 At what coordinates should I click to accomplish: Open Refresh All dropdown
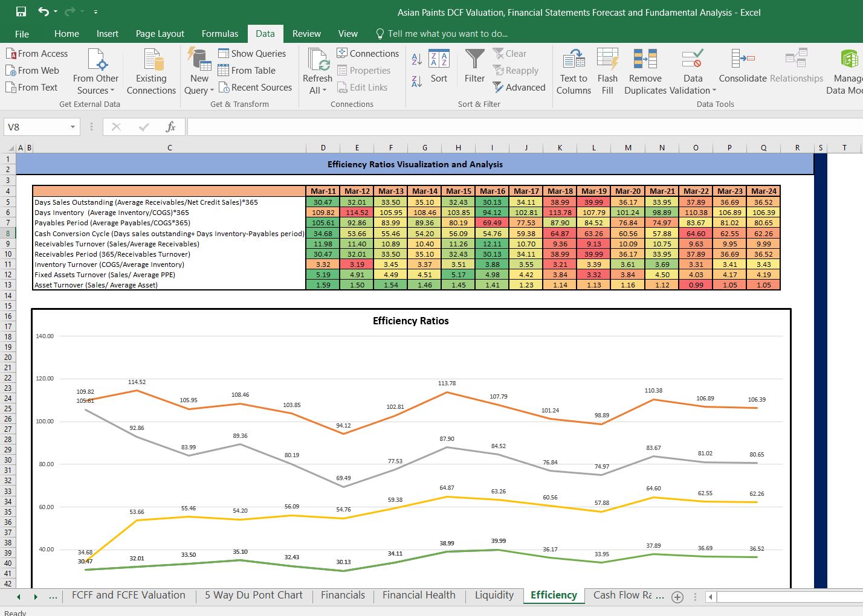pyautogui.click(x=317, y=71)
